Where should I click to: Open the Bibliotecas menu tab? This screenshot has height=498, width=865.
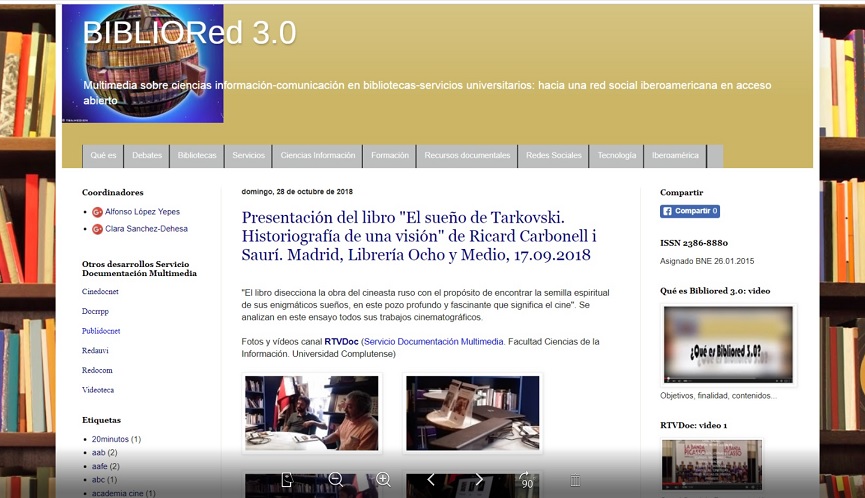point(197,156)
